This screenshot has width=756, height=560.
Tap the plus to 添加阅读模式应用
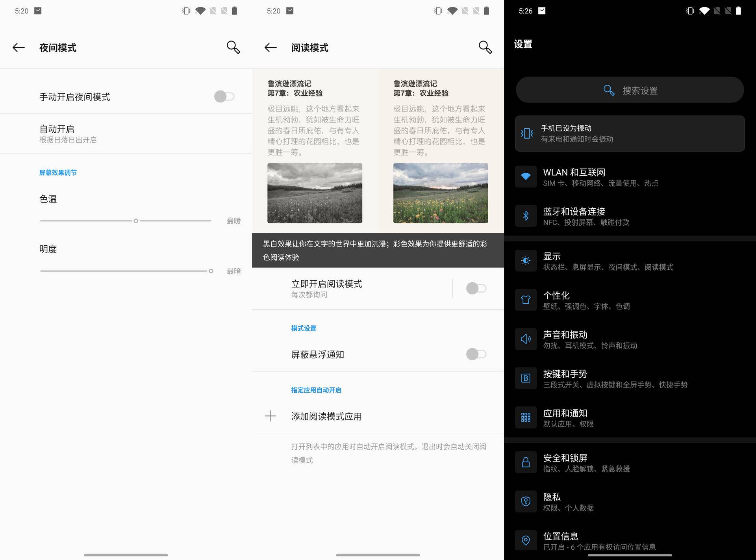point(270,416)
